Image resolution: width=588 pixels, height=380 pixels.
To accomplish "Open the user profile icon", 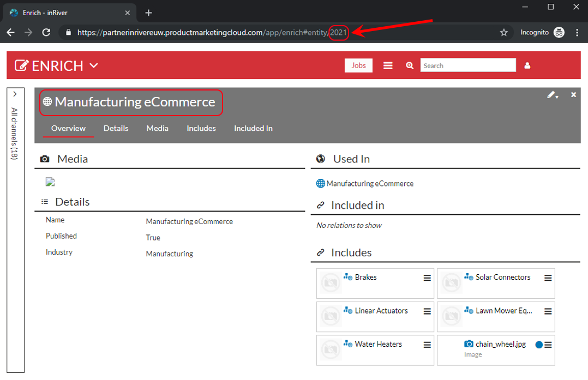I will pos(527,65).
